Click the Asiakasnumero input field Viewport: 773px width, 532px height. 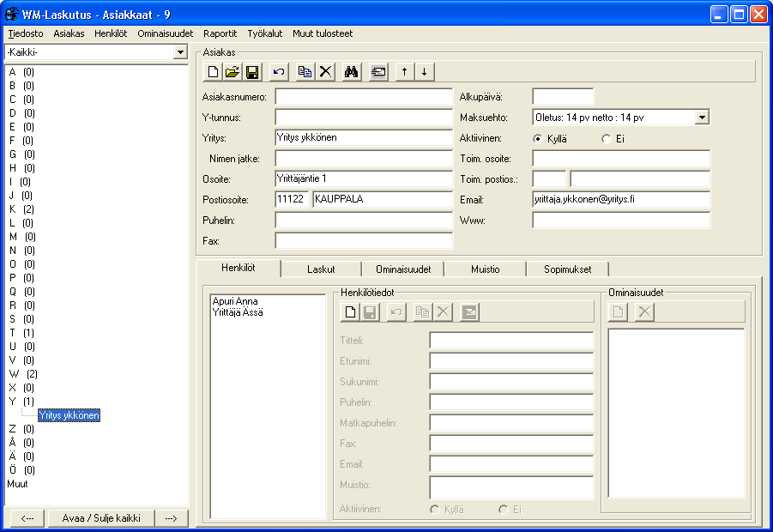tap(364, 97)
